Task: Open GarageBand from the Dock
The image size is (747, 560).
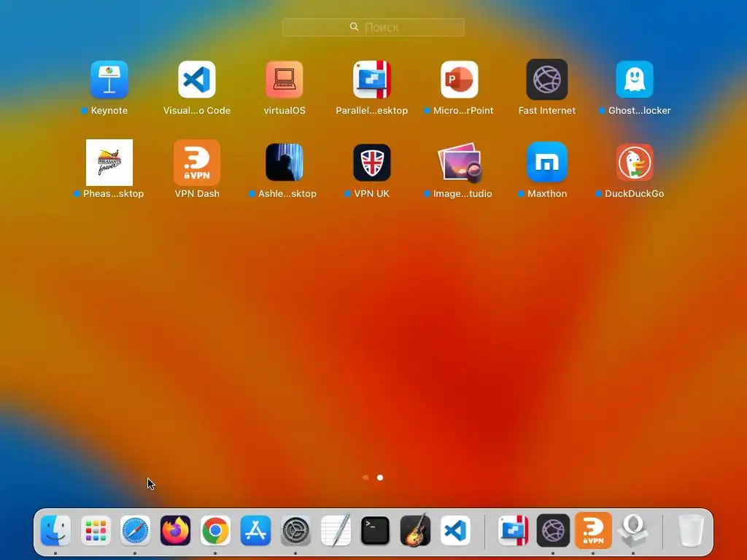Action: click(x=415, y=530)
